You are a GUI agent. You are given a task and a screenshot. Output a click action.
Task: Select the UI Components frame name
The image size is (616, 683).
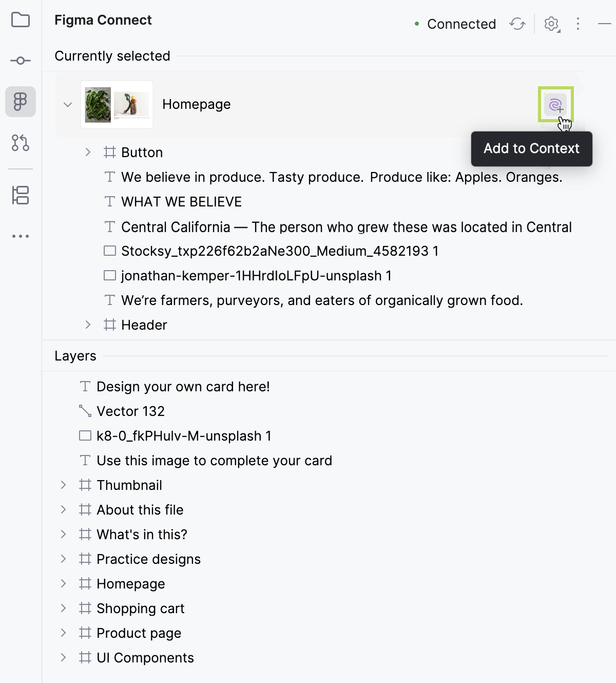coord(145,658)
